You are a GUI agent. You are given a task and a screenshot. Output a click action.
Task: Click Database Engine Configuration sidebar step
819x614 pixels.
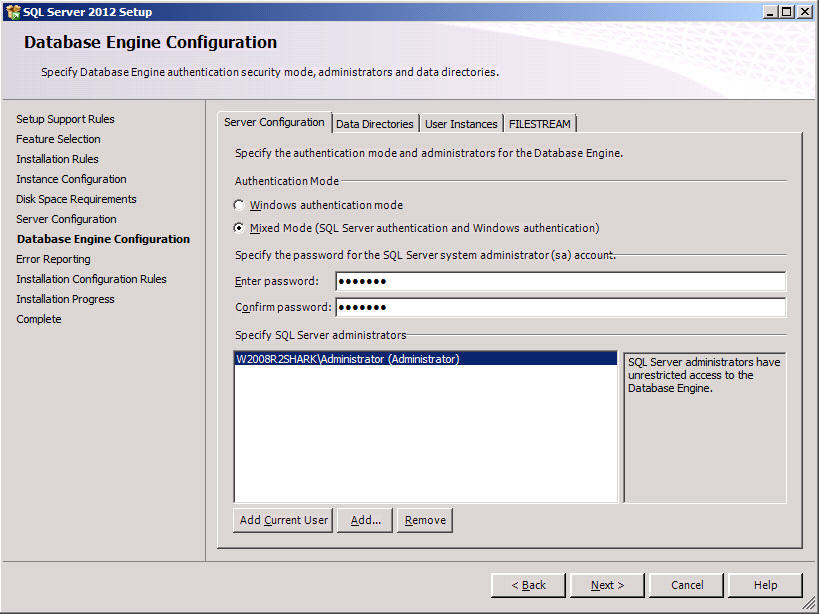pos(103,239)
